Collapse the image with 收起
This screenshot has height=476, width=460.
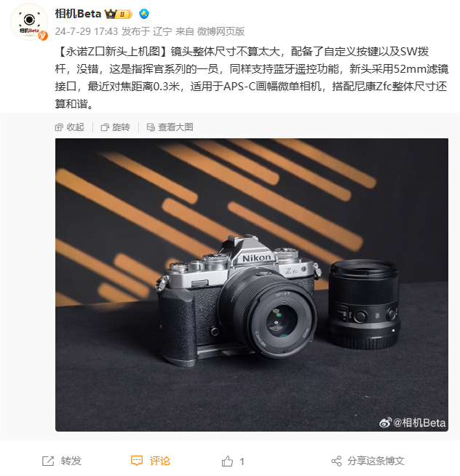(70, 127)
